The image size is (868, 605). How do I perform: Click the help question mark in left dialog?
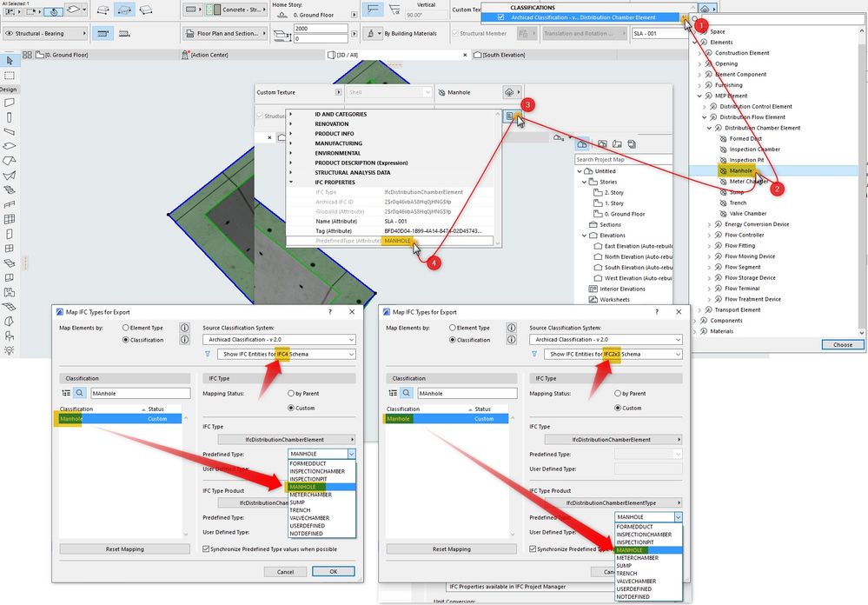(x=330, y=312)
